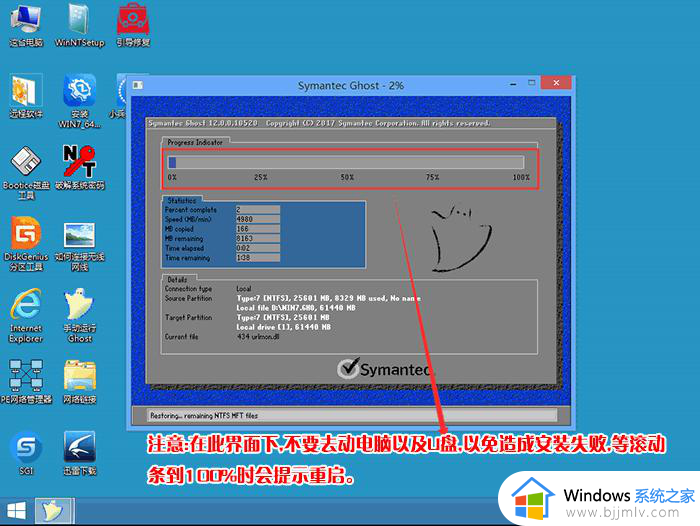Minimize the Symantec Ghost window
Screen dimensions: 700x526
tap(513, 83)
